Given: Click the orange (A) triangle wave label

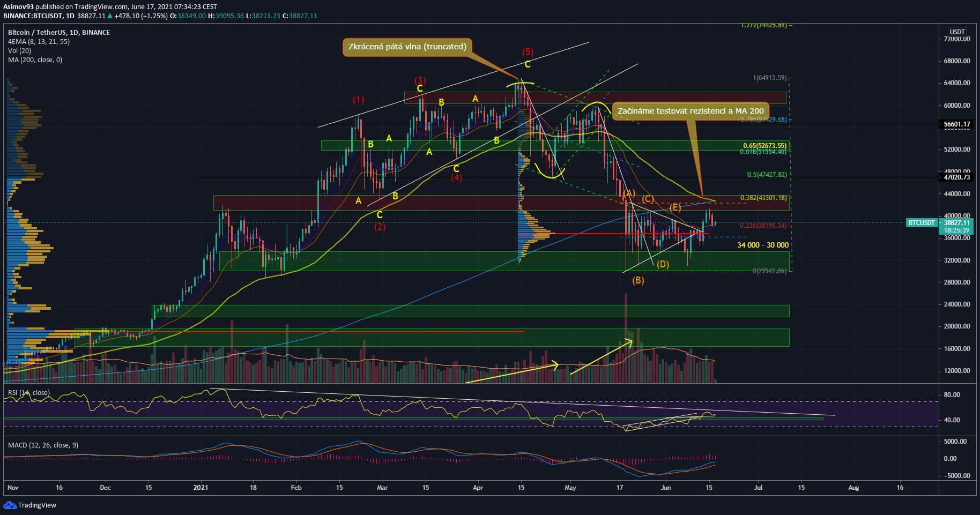Looking at the screenshot, I should click(629, 193).
